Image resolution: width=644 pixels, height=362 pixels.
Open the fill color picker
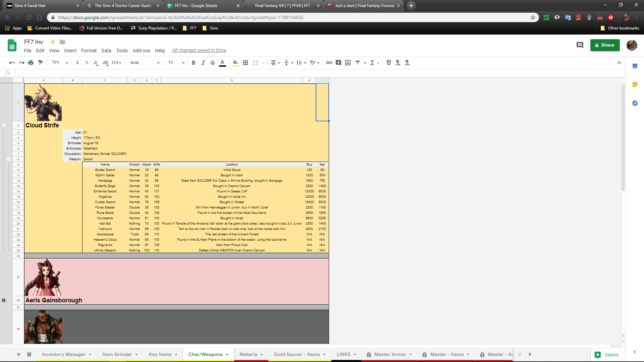click(x=235, y=63)
